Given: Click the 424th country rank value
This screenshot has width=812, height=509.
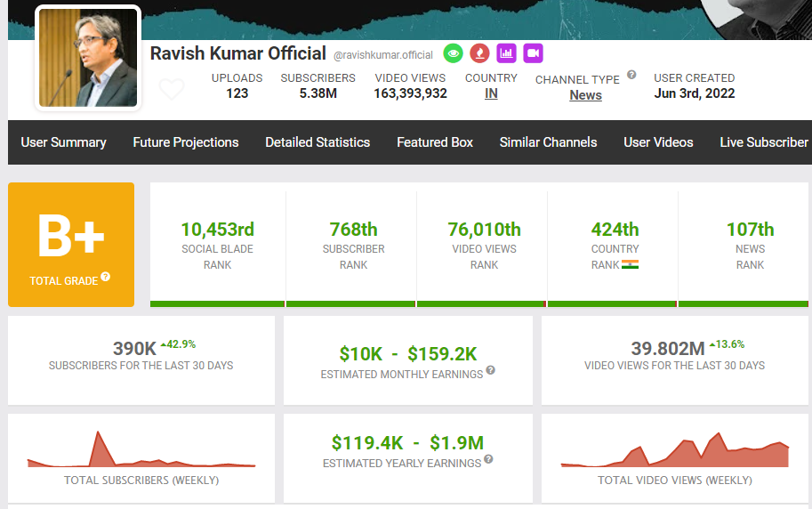Looking at the screenshot, I should [x=615, y=229].
